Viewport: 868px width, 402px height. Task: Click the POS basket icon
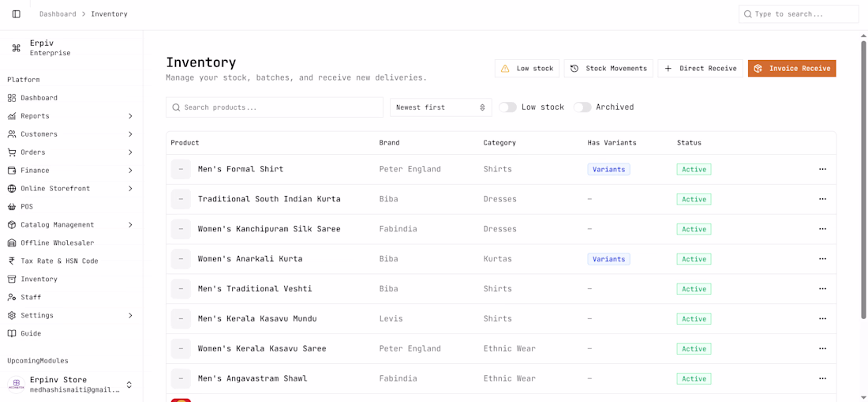coord(12,207)
